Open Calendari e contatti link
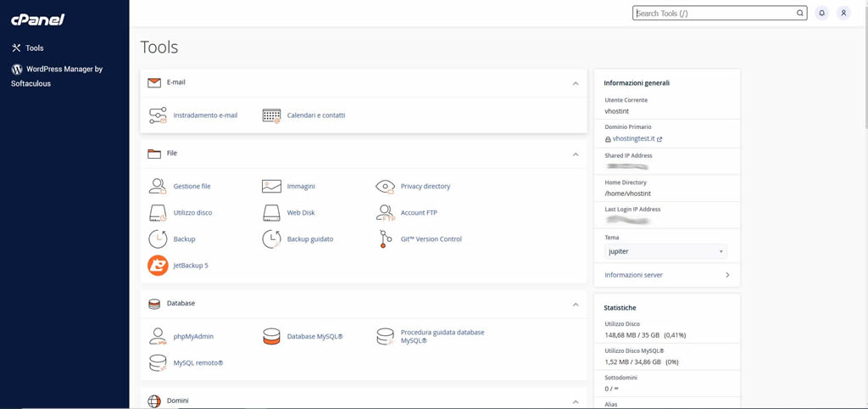This screenshot has width=868, height=409. tap(315, 115)
